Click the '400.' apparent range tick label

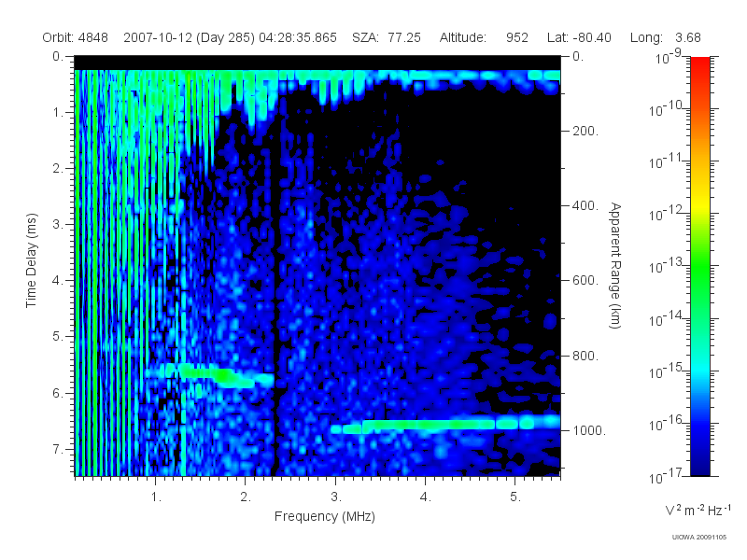click(x=585, y=205)
